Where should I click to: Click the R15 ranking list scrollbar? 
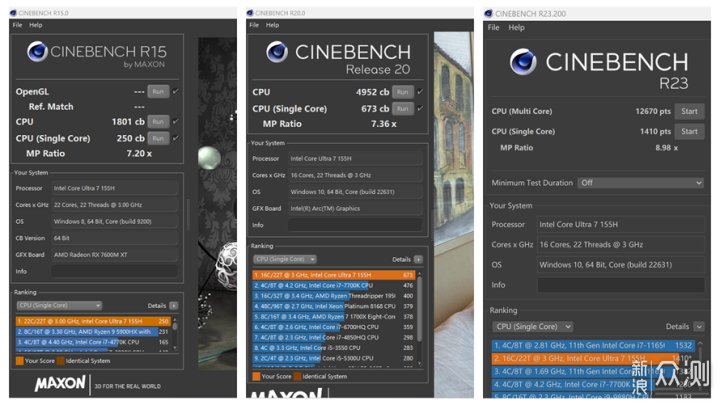[175, 334]
